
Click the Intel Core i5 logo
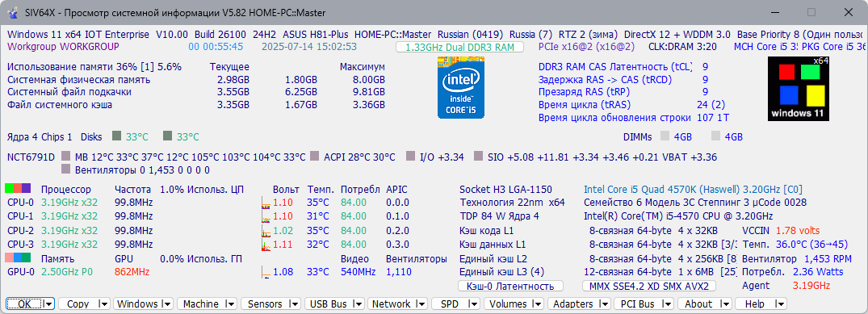point(460,86)
